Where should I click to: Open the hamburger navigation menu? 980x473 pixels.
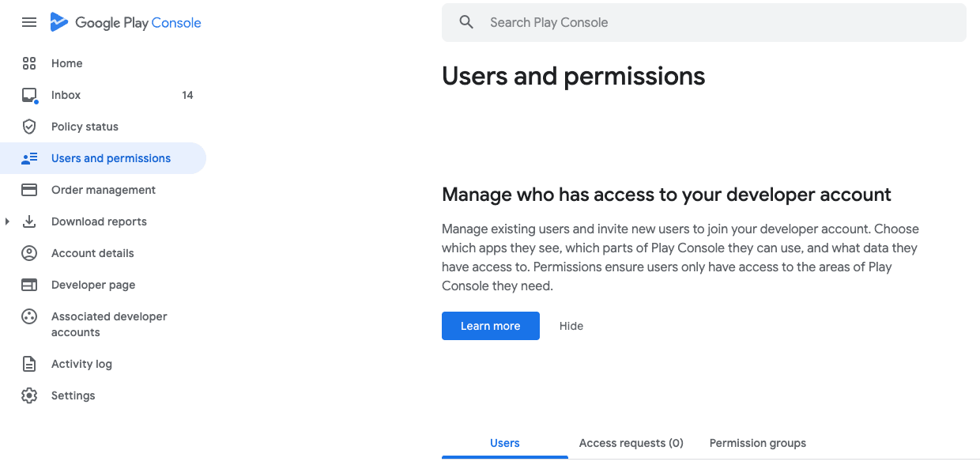[29, 23]
